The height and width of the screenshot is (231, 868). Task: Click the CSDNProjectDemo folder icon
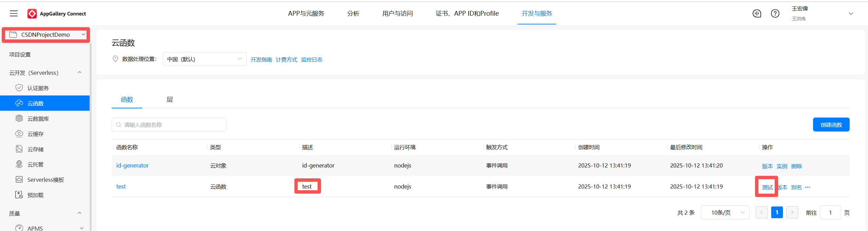tap(13, 35)
